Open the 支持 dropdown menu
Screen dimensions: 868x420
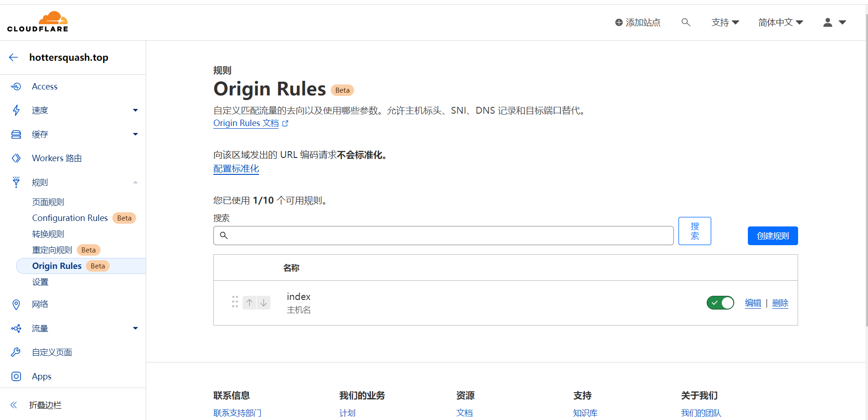point(725,22)
